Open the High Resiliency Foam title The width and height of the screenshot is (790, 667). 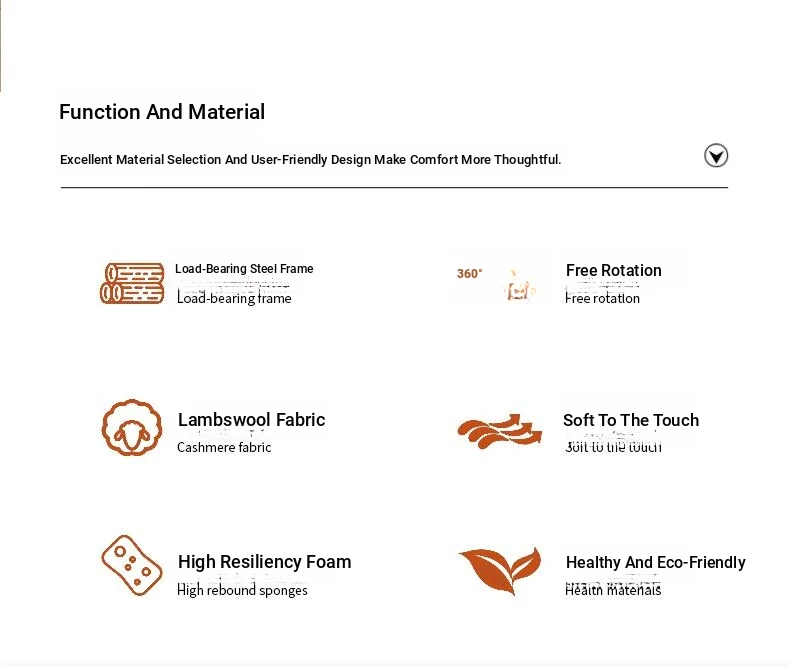264,562
